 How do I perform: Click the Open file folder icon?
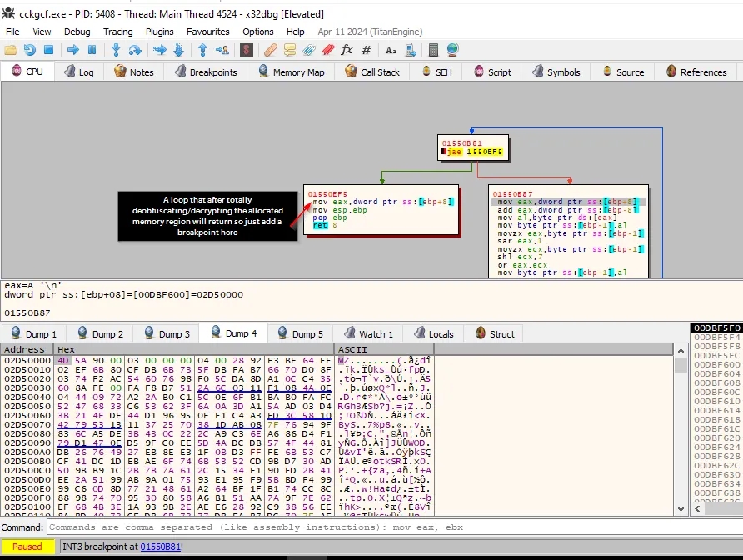point(11,51)
